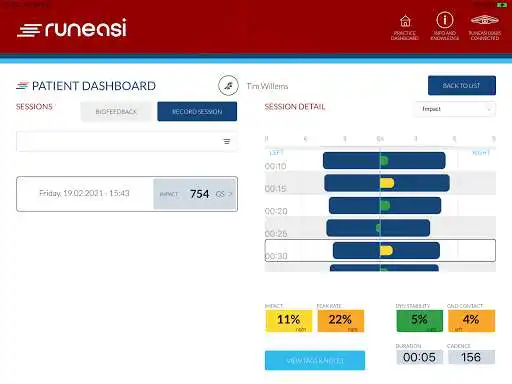Click the patient avatar icon beside Tim Willems
The width and height of the screenshot is (512, 384).
(228, 86)
